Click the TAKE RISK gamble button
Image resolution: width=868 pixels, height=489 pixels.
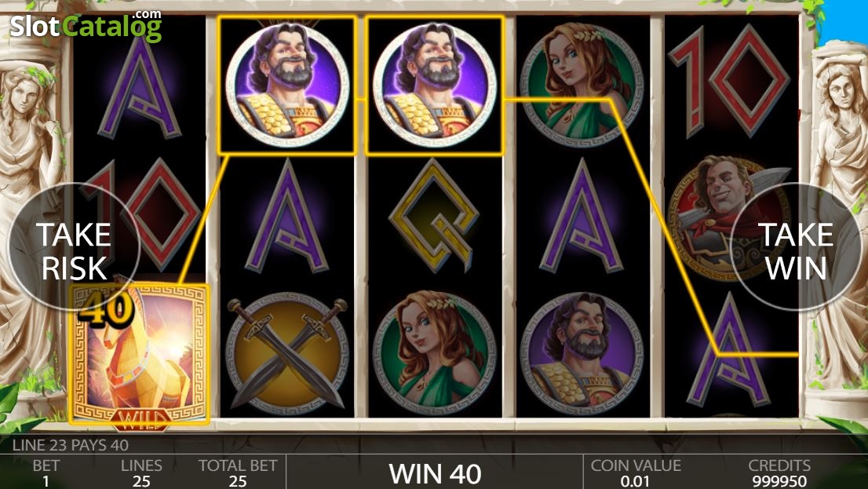(x=75, y=247)
